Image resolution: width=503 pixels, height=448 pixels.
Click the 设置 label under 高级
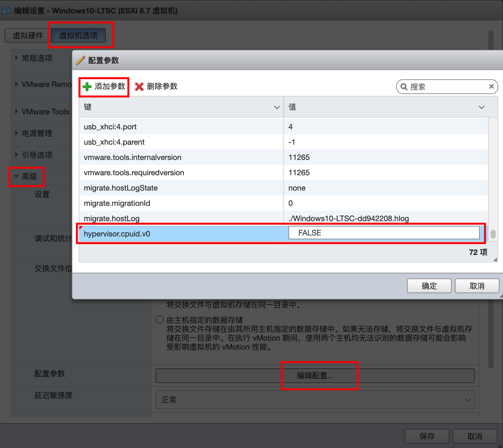coord(42,194)
